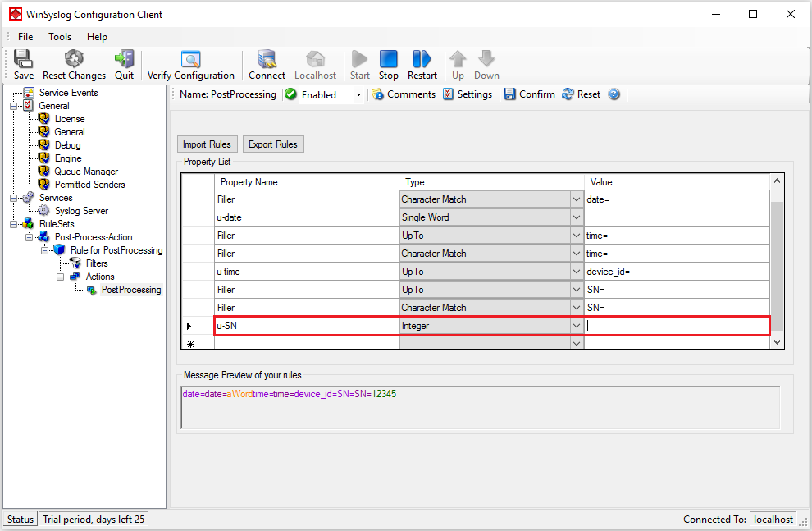Click the device_id= value cell

(x=677, y=272)
